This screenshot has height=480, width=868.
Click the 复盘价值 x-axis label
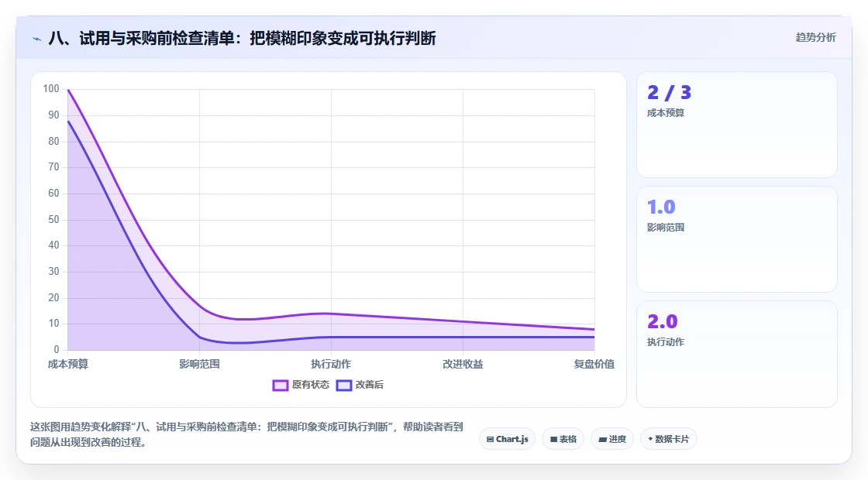pyautogui.click(x=594, y=364)
